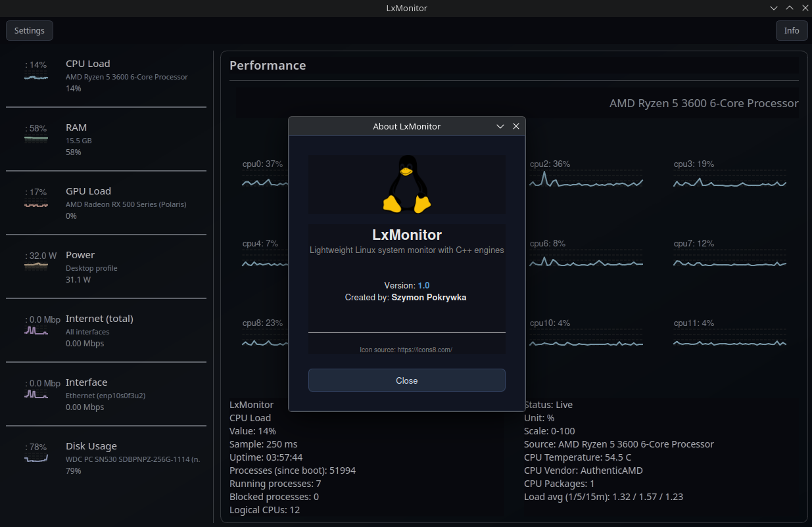This screenshot has height=527, width=812.
Task: Click the CPU Load mini sparkline graph
Action: pos(36,77)
